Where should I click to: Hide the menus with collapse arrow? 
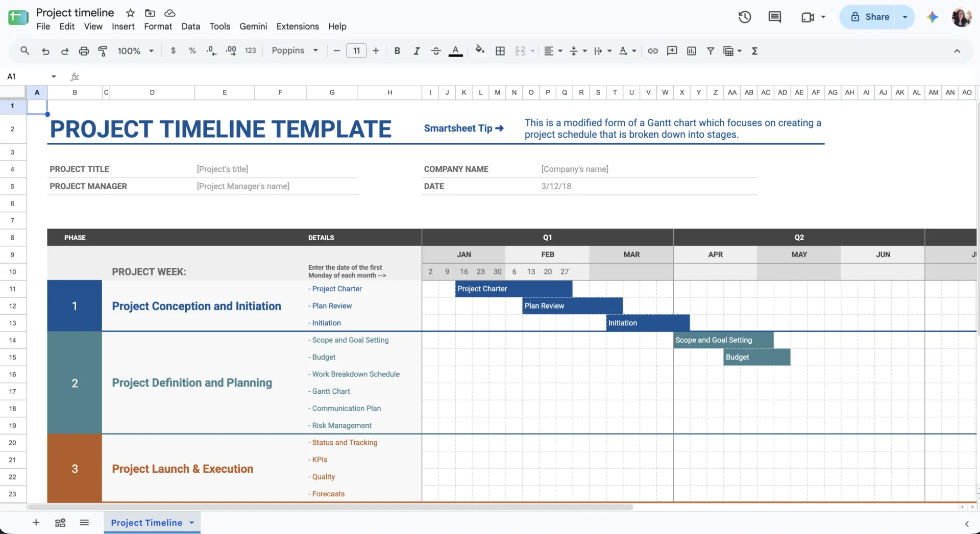(957, 51)
